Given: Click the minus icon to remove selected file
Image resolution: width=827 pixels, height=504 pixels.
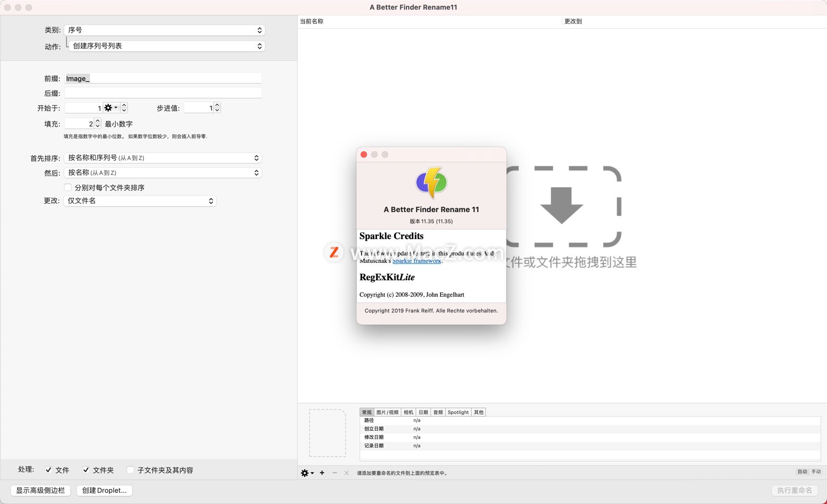Looking at the screenshot, I should [x=335, y=473].
